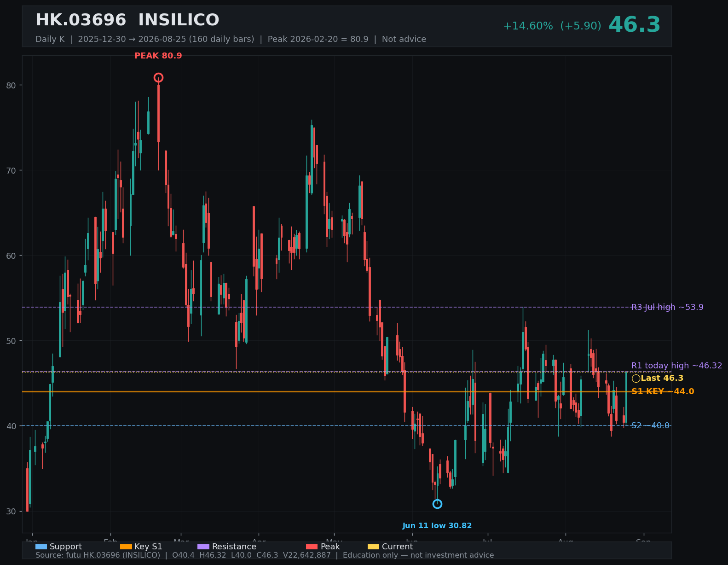Image resolution: width=728 pixels, height=565 pixels.
Task: Select the red Peak legend swatch
Action: pyautogui.click(x=312, y=547)
